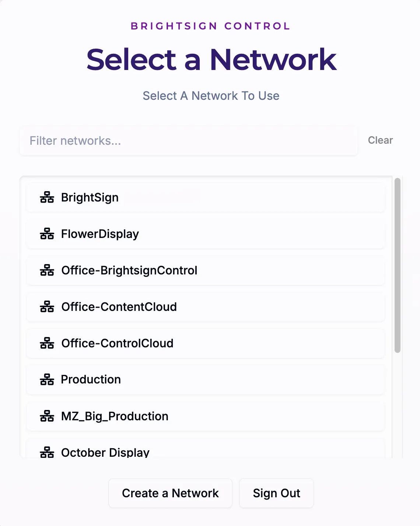Click the network icon beside Production
Image resolution: width=420 pixels, height=526 pixels.
pos(47,380)
